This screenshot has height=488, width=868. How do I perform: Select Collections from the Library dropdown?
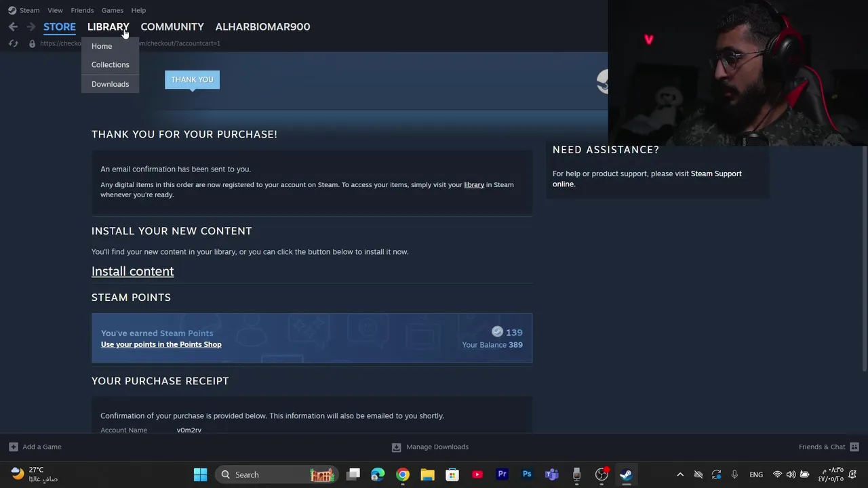[110, 64]
